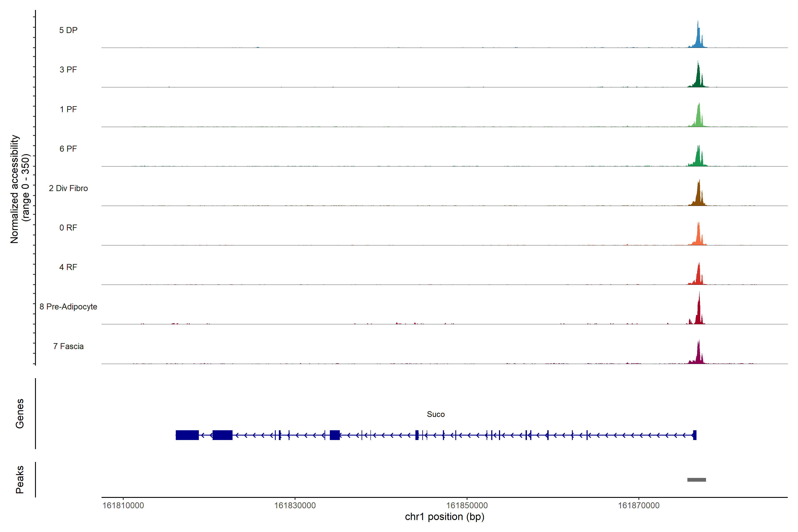This screenshot has width=798, height=532.
Task: Click the leftmost large Suco exon block
Action: coord(187,435)
